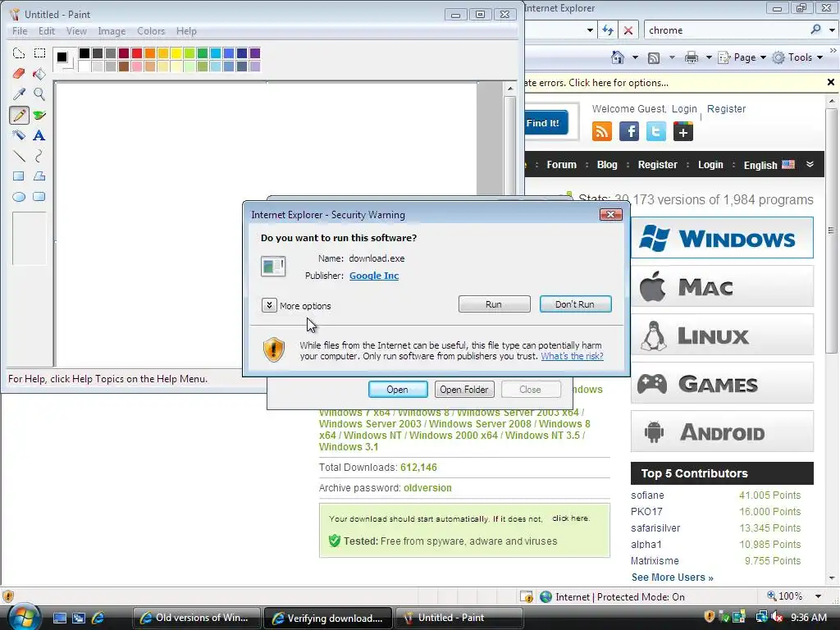Screen dimensions: 840x630
Task: Click the Print icon in IE toolbar
Action: pyautogui.click(x=692, y=57)
